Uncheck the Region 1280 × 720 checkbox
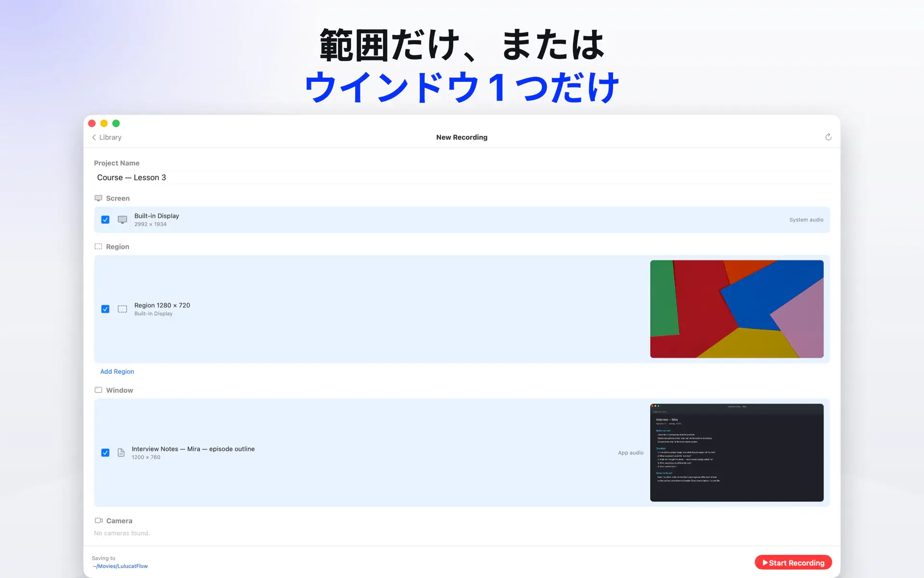 [105, 309]
